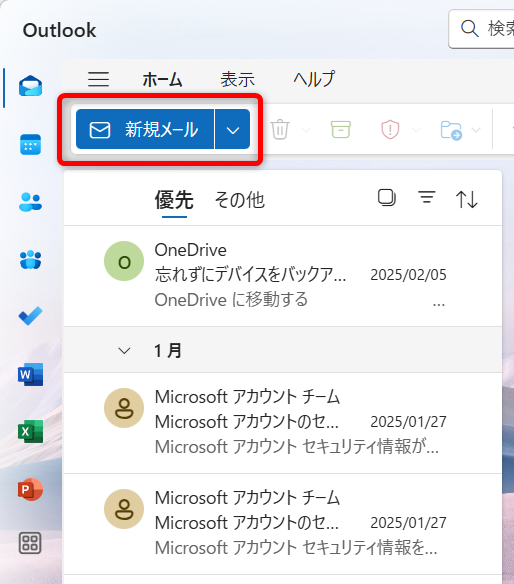Launch Excel from the sidebar
The image size is (514, 584).
(x=31, y=431)
